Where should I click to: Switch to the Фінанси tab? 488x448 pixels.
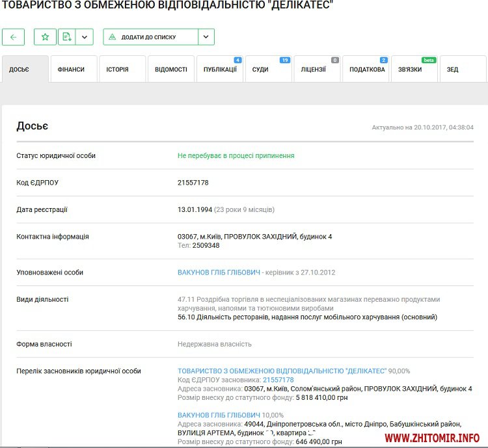coord(72,70)
